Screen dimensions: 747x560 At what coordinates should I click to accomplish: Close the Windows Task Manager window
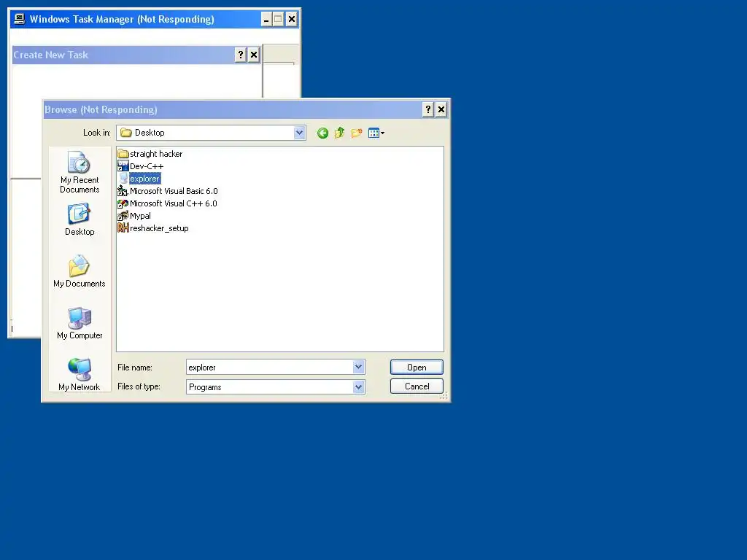tap(292, 19)
